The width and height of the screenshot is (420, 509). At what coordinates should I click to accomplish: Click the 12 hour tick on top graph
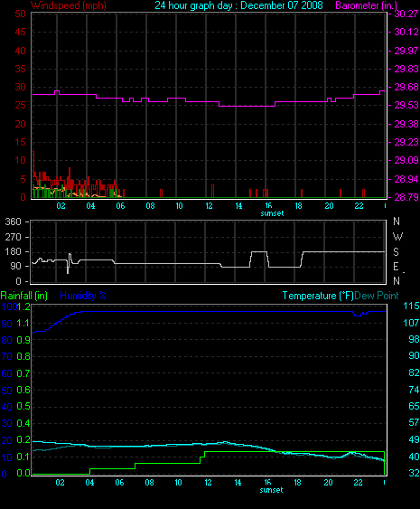209,206
